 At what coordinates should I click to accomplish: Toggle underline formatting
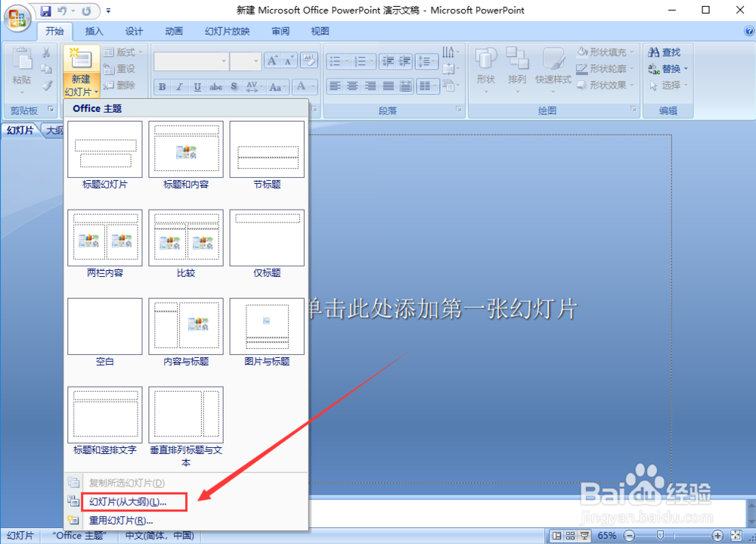197,87
